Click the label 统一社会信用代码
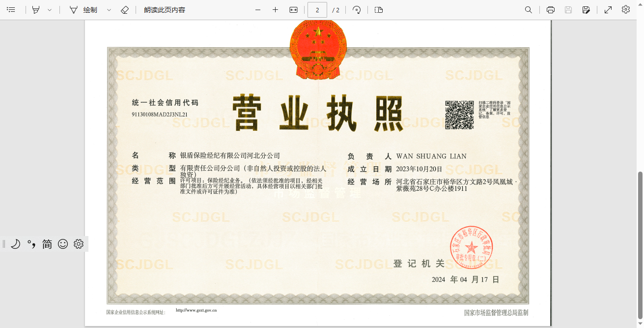The image size is (644, 328). point(165,103)
